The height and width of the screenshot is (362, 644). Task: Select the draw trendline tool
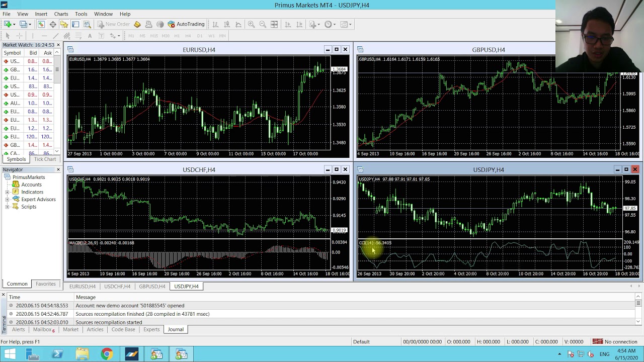click(x=55, y=36)
